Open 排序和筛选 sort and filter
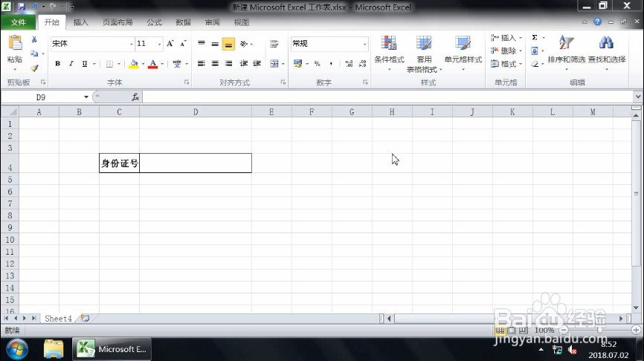The image size is (644, 361). (567, 53)
